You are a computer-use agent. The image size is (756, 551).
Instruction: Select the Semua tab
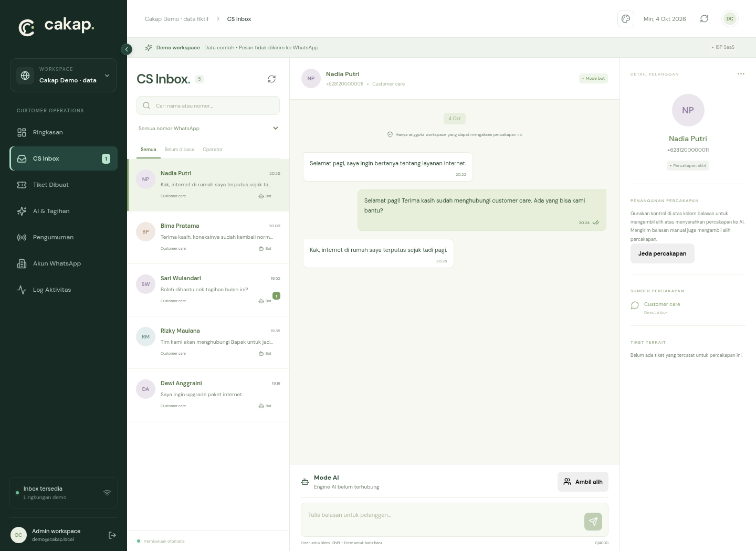(149, 150)
